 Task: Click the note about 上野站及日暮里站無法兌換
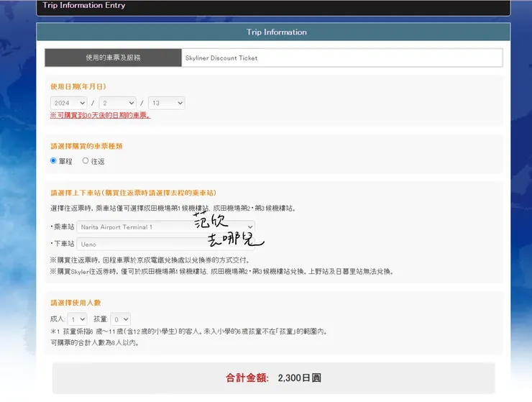(222, 272)
